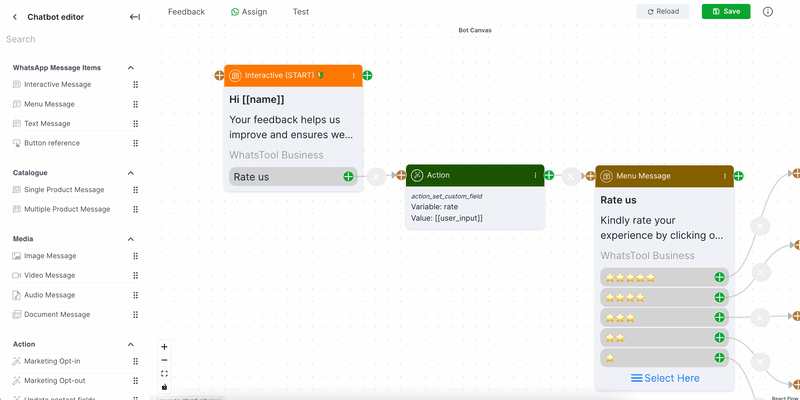
Task: Click the Assign WhatsApp option
Action: point(249,12)
